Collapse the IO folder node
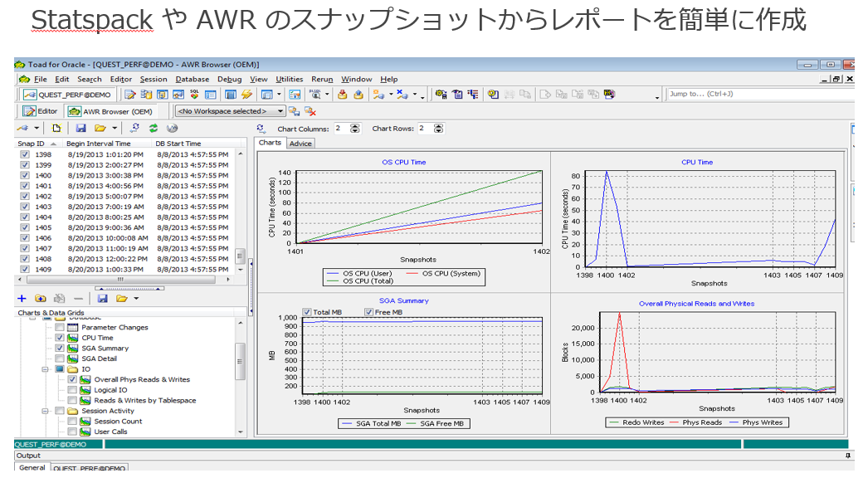 (46, 369)
